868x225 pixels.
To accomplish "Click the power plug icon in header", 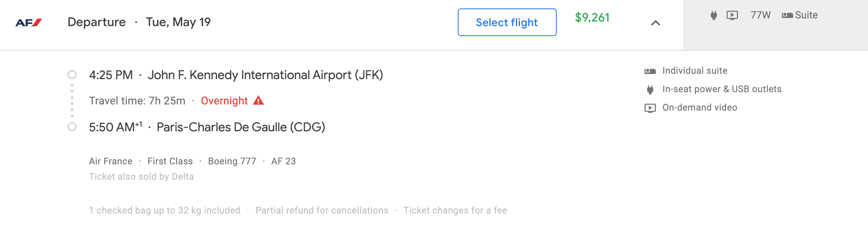I will click(x=713, y=15).
